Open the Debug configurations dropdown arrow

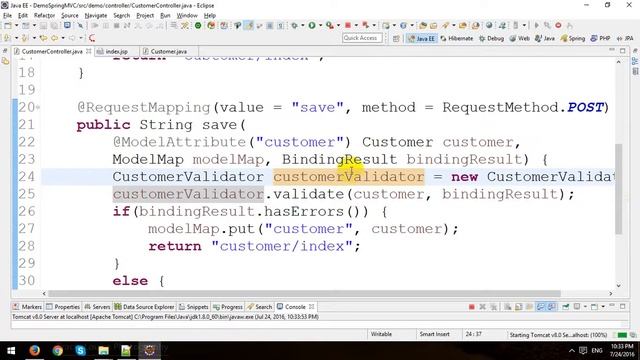[x=302, y=25]
